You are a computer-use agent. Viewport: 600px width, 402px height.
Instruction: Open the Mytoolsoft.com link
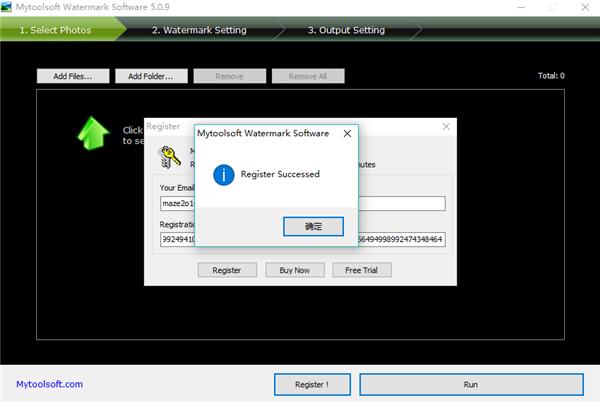pyautogui.click(x=49, y=384)
